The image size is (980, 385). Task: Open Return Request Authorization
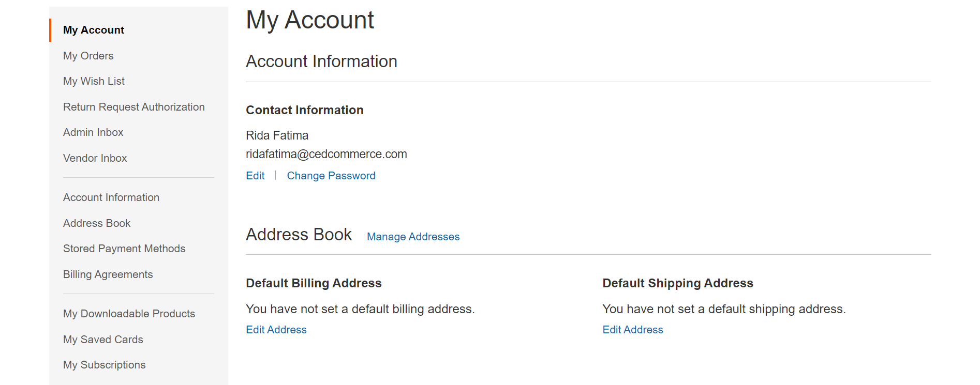[x=133, y=107]
